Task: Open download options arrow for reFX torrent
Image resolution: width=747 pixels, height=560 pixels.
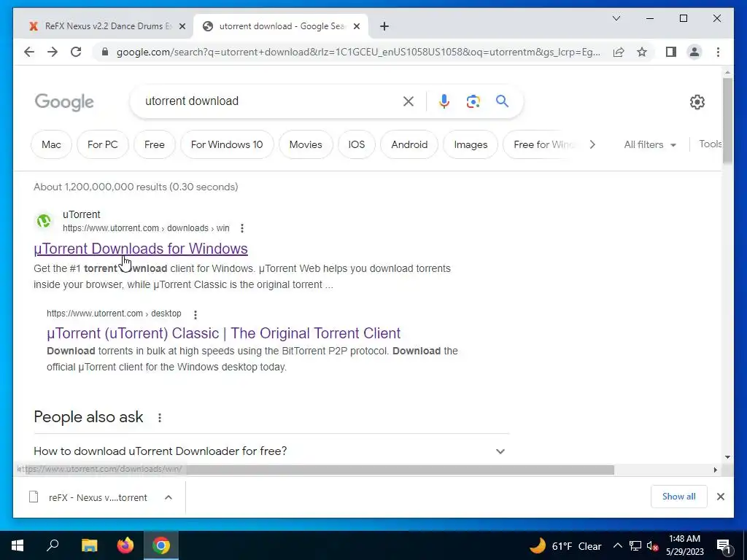Action: 169,497
